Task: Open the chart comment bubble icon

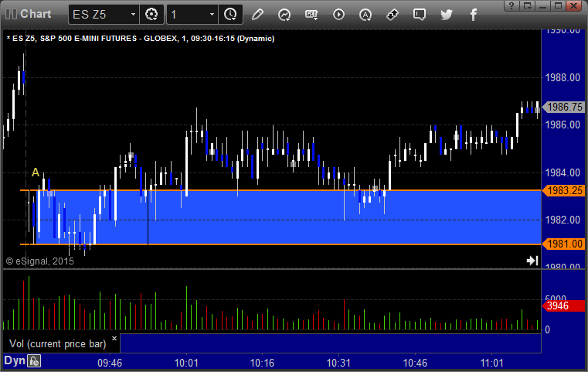Action: (420, 15)
